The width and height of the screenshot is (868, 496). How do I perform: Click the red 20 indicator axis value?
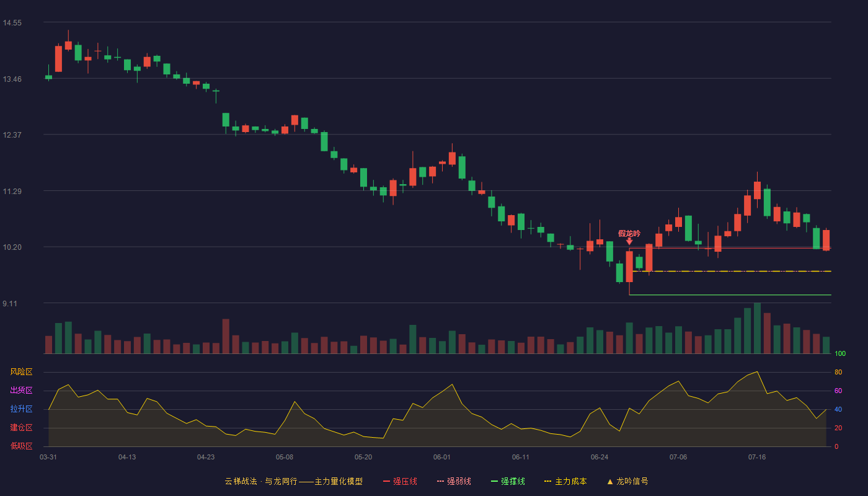pyautogui.click(x=838, y=428)
